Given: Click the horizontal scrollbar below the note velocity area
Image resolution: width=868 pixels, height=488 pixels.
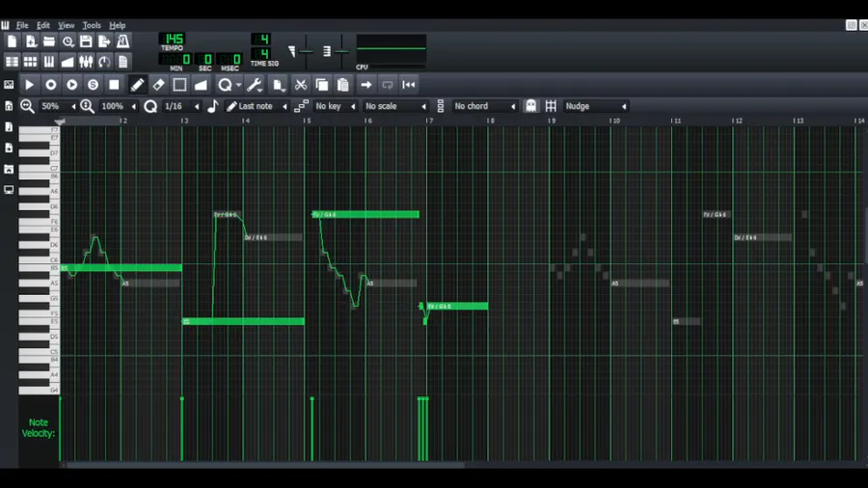Looking at the screenshot, I should (266, 465).
